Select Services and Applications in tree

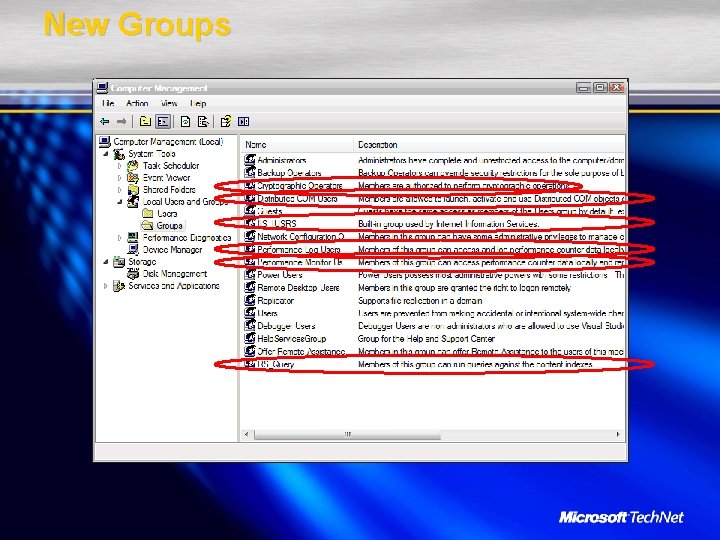(174, 286)
